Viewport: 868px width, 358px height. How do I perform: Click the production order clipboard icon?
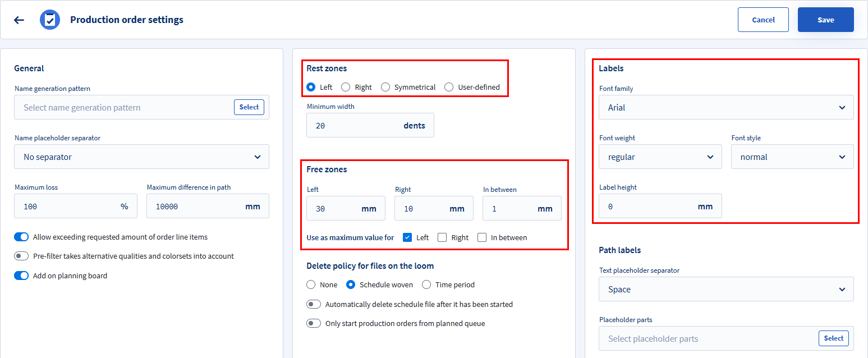click(x=50, y=20)
